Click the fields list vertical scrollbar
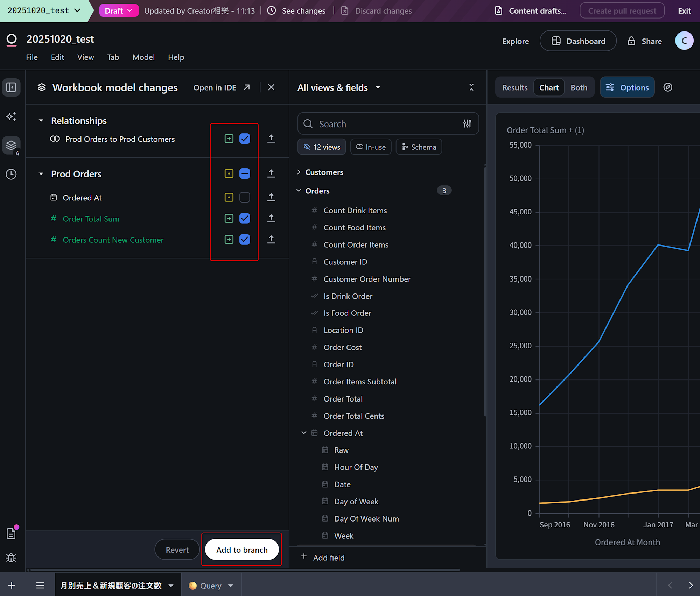Image resolution: width=700 pixels, height=596 pixels. click(x=485, y=290)
